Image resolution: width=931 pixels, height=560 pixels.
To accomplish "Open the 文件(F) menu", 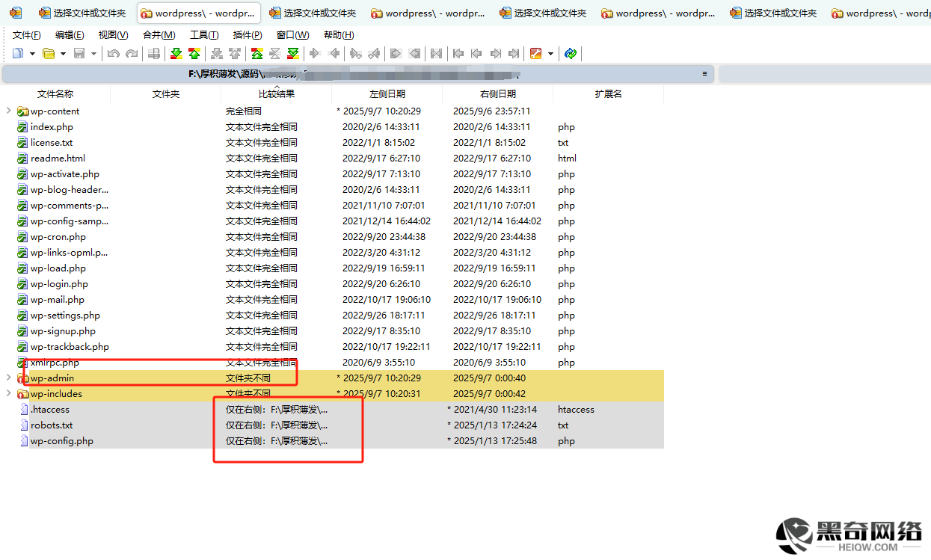I will tap(27, 35).
